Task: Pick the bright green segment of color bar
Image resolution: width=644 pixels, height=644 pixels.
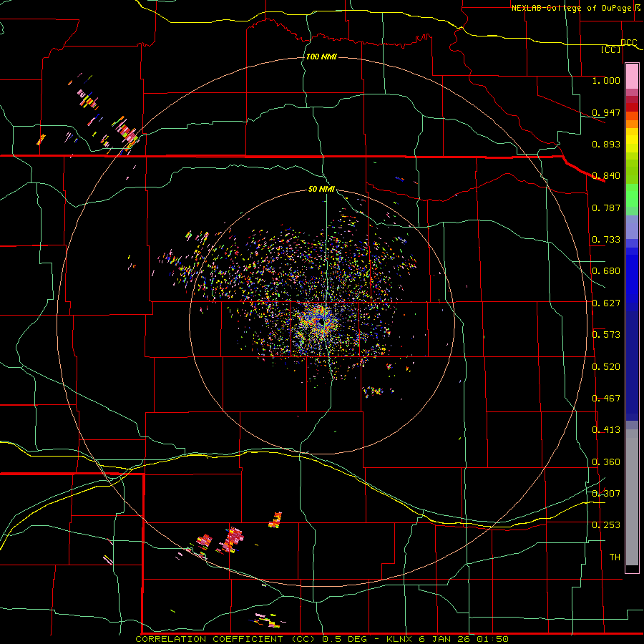Action: (632, 195)
